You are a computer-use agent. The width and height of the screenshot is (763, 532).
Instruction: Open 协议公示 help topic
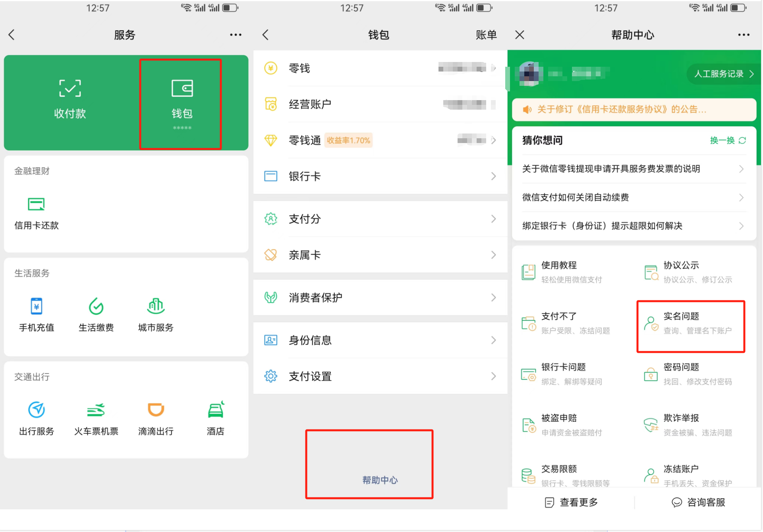(x=688, y=273)
